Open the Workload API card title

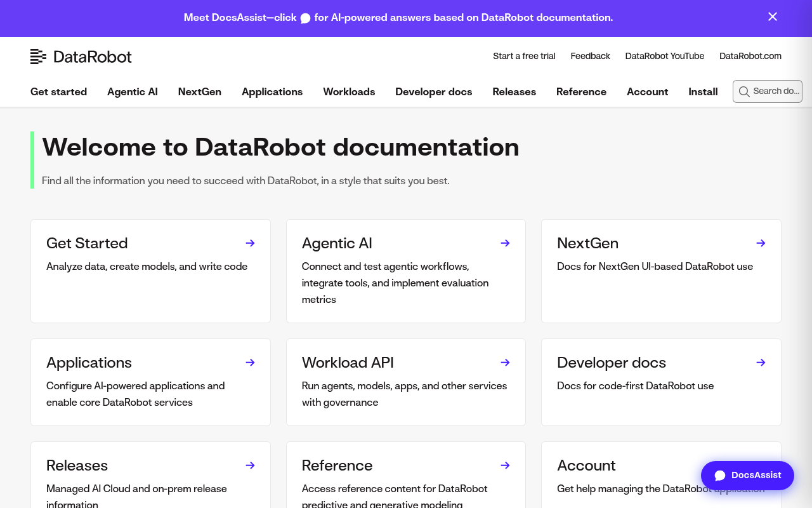point(348,363)
